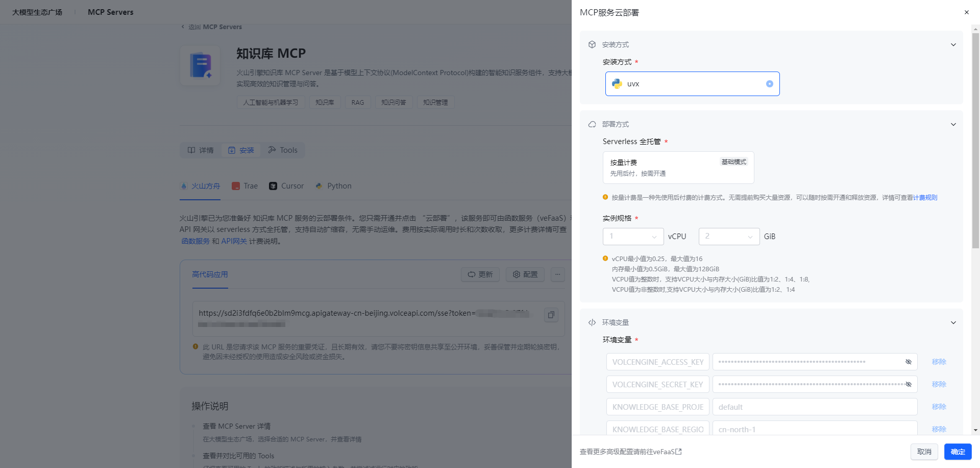Switch to the 安装 tab

[x=241, y=150]
